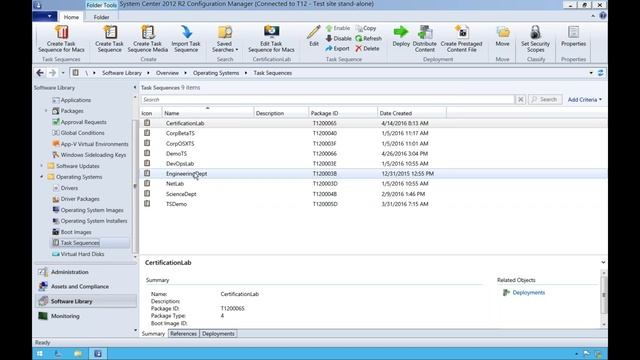Viewport: 640px width, 360px height.
Task: Select Import Task Sequence
Action: point(186,38)
